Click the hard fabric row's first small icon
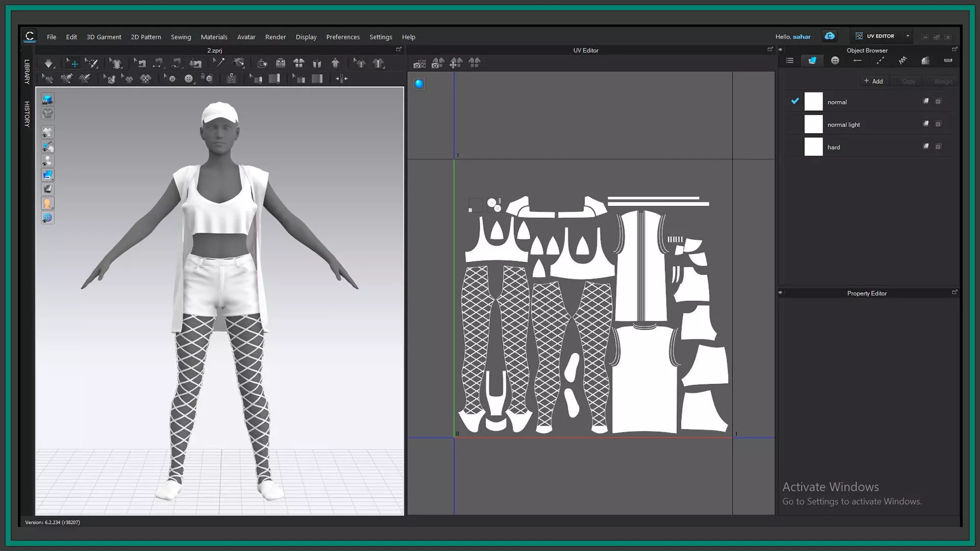 click(926, 146)
